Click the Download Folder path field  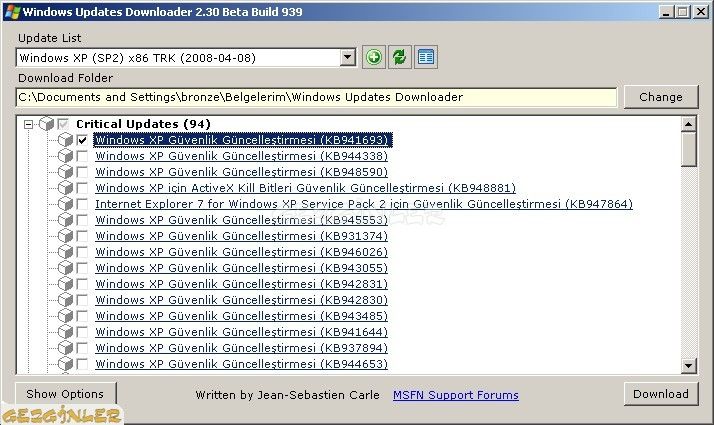tap(316, 97)
